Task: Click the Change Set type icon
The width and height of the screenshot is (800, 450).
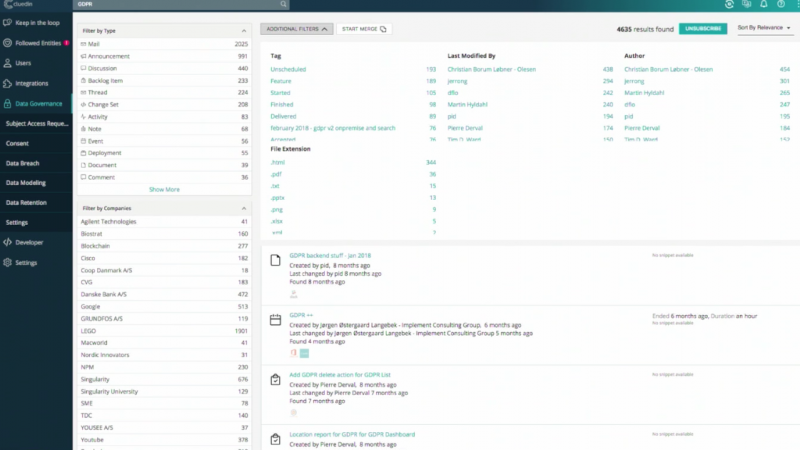Action: (83, 105)
